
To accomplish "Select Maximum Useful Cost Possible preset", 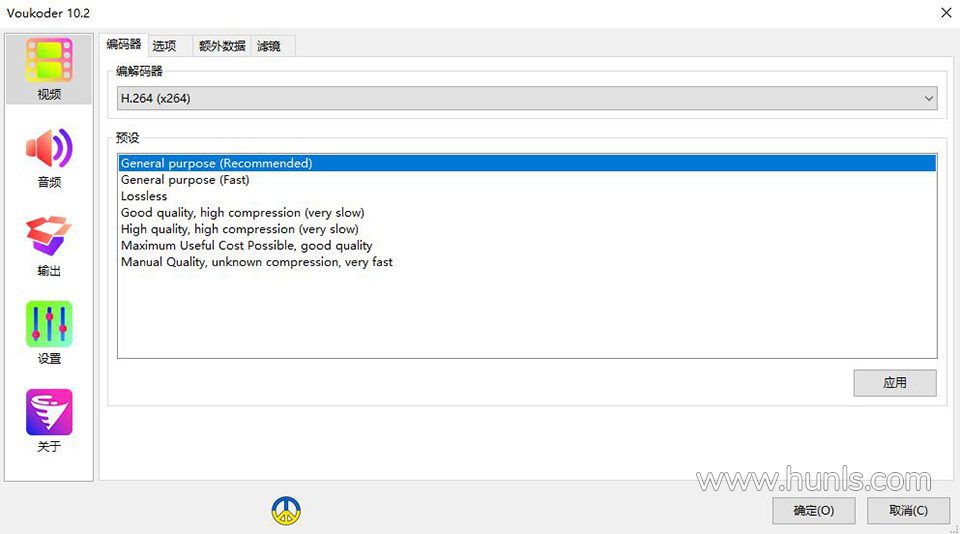I will point(527,246).
